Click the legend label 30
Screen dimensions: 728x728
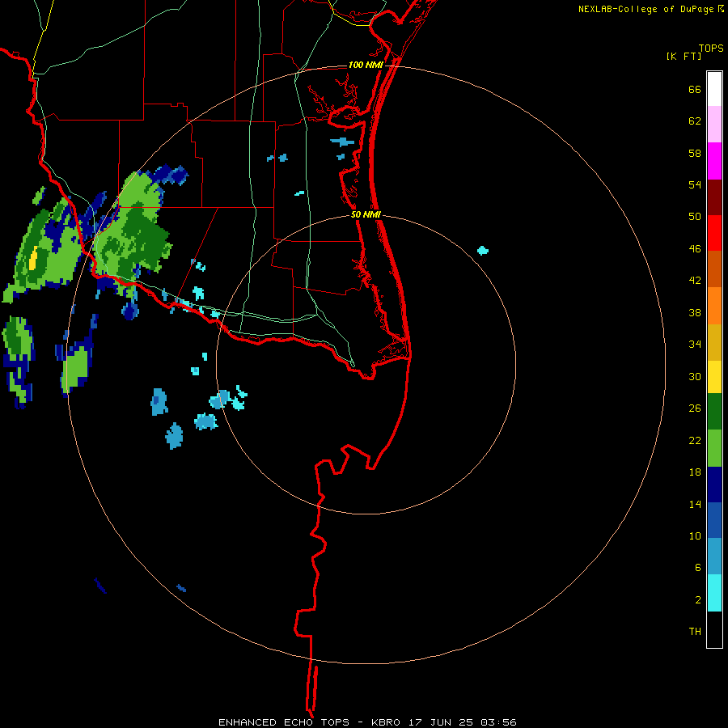pos(695,376)
